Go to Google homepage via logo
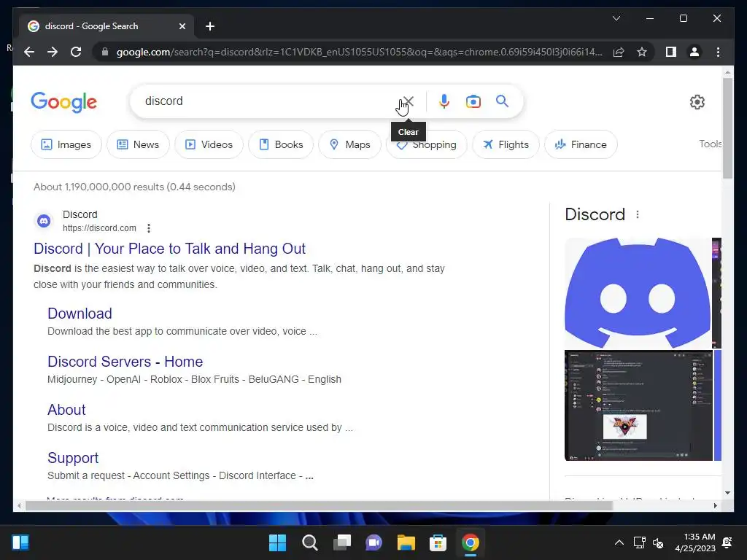This screenshot has width=747, height=560. 64,102
